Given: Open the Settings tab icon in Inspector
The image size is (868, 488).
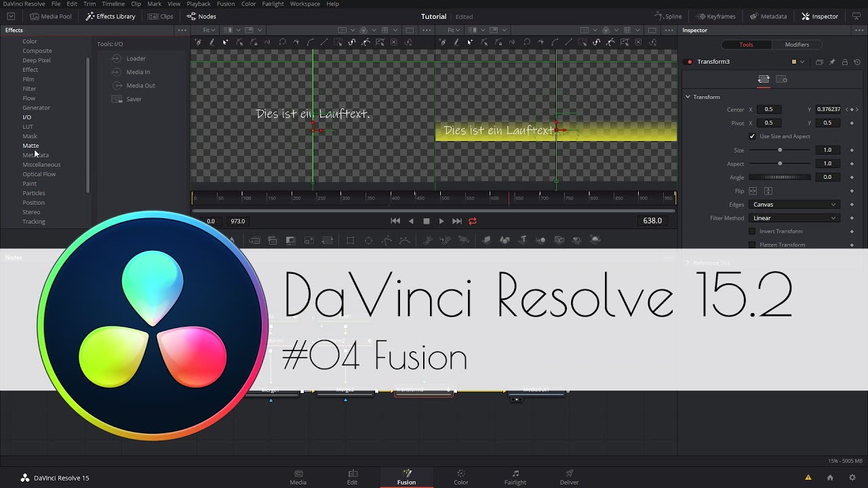Looking at the screenshot, I should [781, 79].
